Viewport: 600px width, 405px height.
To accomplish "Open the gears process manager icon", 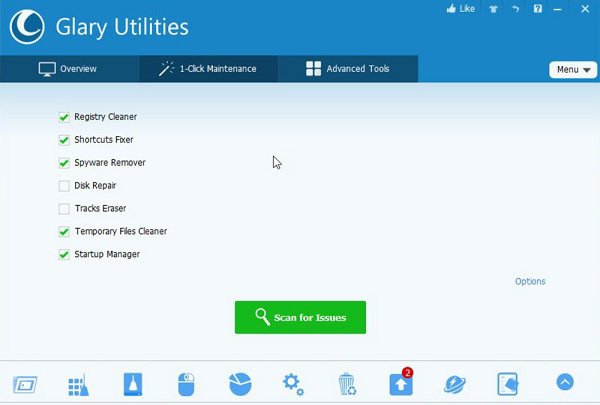I will (x=293, y=384).
